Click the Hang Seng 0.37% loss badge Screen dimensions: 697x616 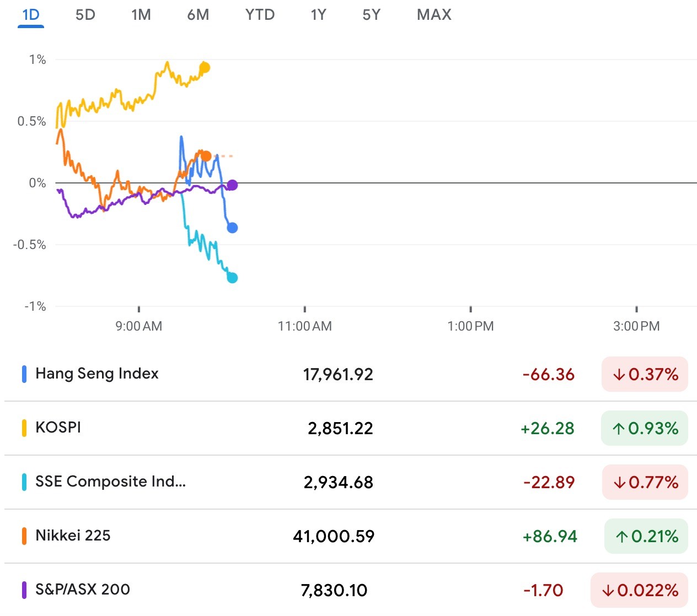click(x=645, y=374)
